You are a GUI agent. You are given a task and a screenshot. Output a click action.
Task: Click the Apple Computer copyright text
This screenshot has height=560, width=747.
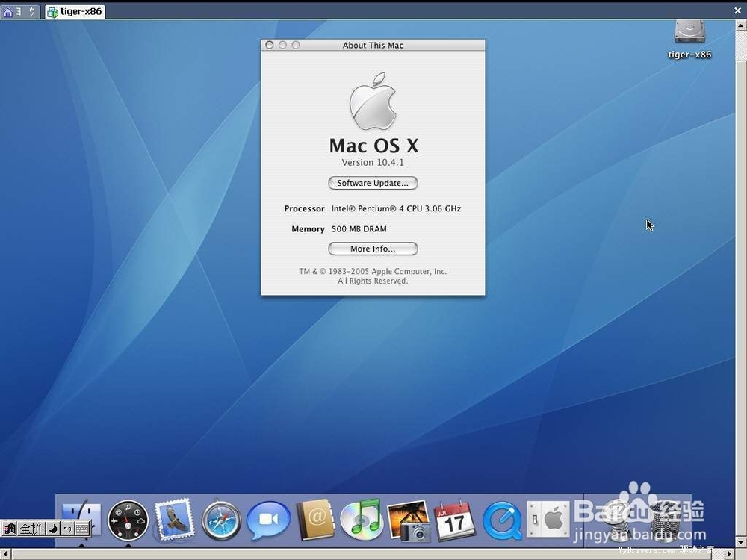[x=373, y=276]
